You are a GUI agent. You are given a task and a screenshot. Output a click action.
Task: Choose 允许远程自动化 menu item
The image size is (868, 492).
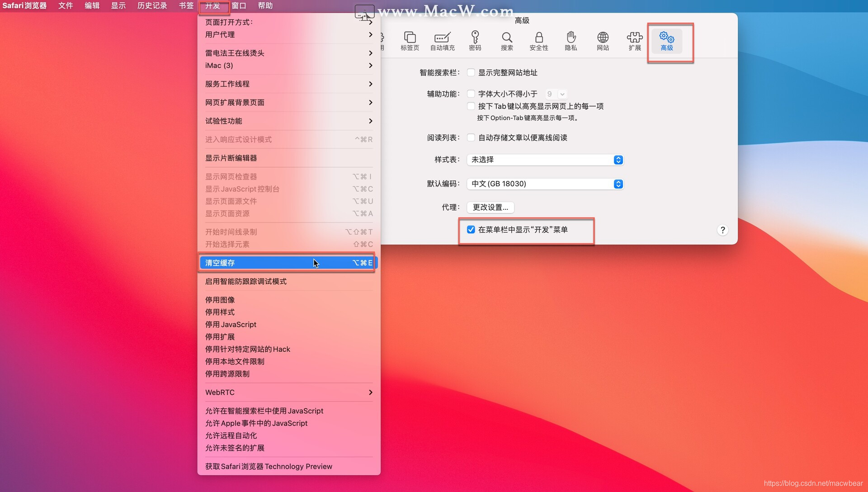coord(289,435)
